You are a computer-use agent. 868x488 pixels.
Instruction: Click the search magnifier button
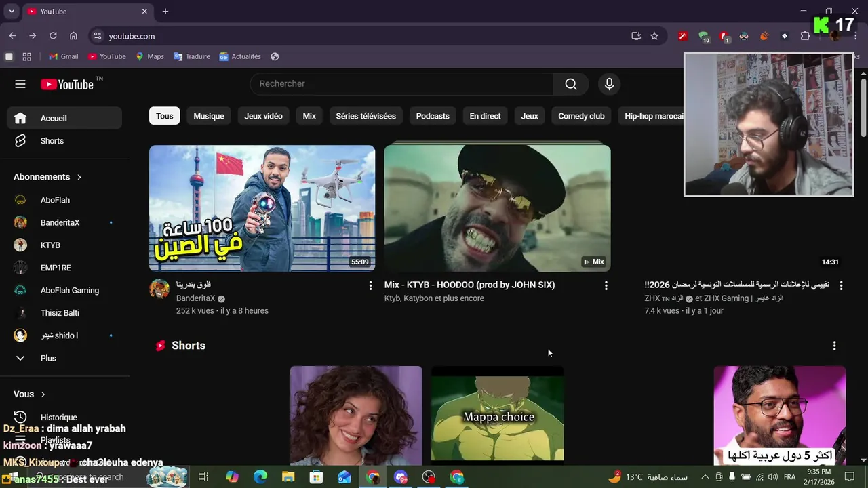click(x=571, y=84)
